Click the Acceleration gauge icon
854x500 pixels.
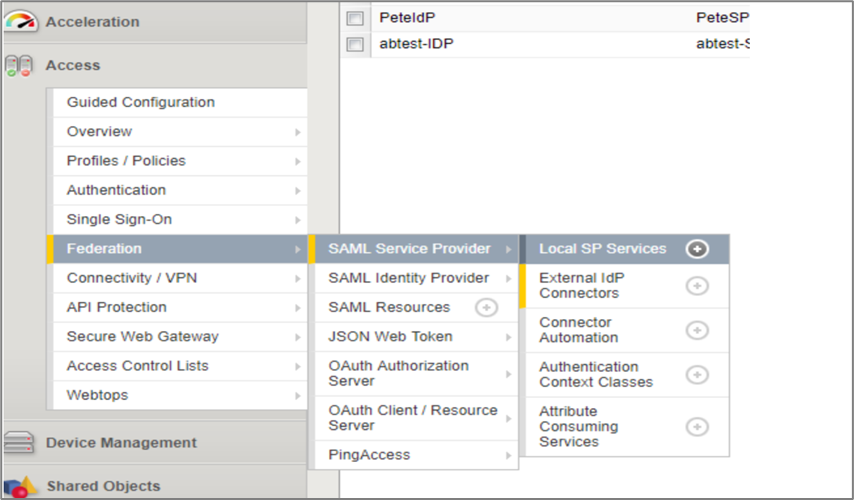click(x=20, y=21)
